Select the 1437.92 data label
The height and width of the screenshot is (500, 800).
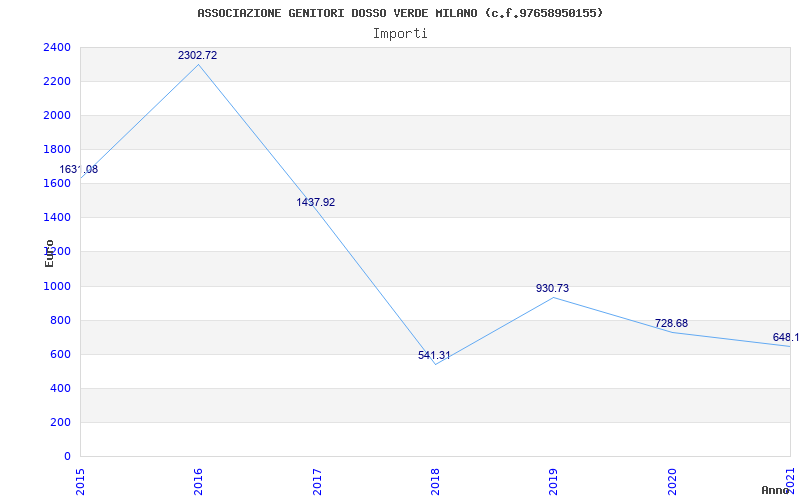click(x=316, y=202)
